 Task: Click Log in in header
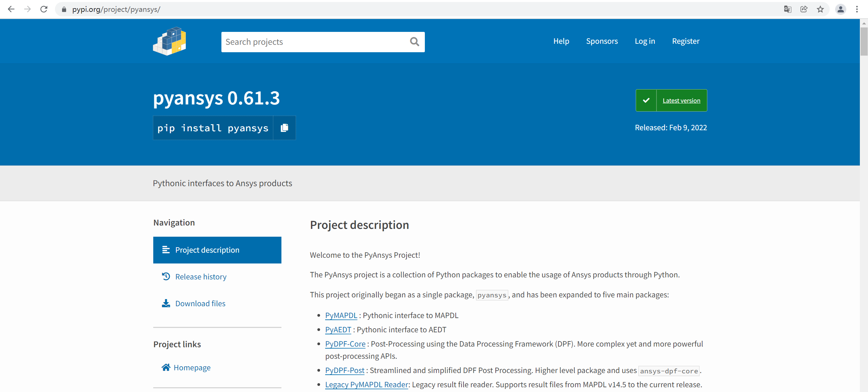click(x=645, y=41)
